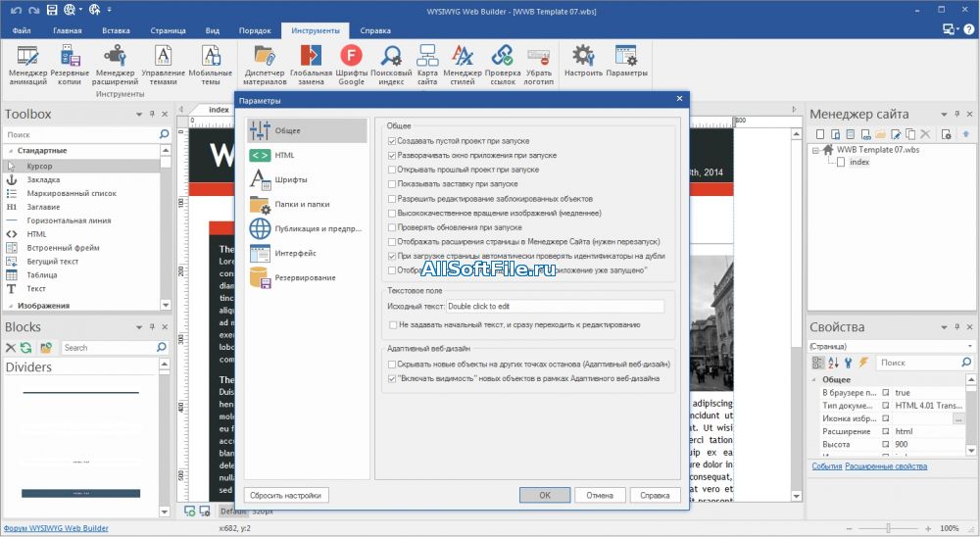
Task: Open Toolbox panel dropdown arrow
Action: pos(139,115)
